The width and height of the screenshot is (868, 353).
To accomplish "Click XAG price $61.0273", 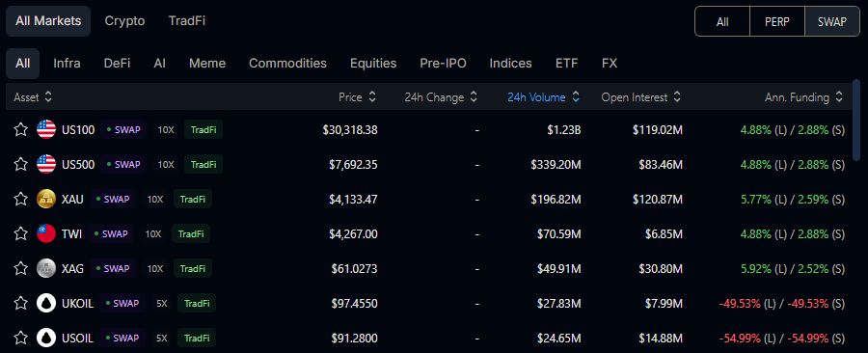I will 354,268.
